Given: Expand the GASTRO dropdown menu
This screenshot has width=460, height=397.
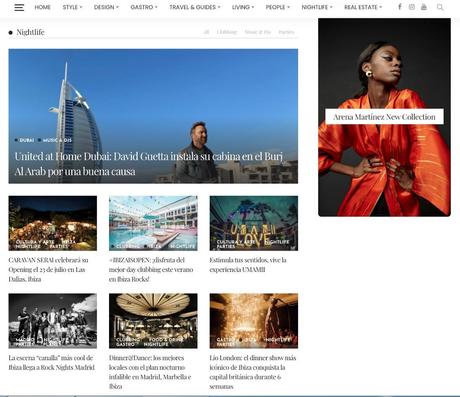Looking at the screenshot, I should click(144, 7).
